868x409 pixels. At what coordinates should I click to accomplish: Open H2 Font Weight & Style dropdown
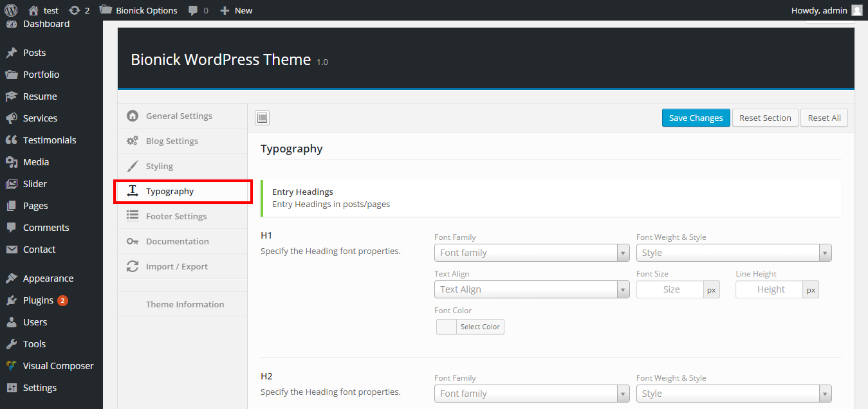click(x=734, y=394)
